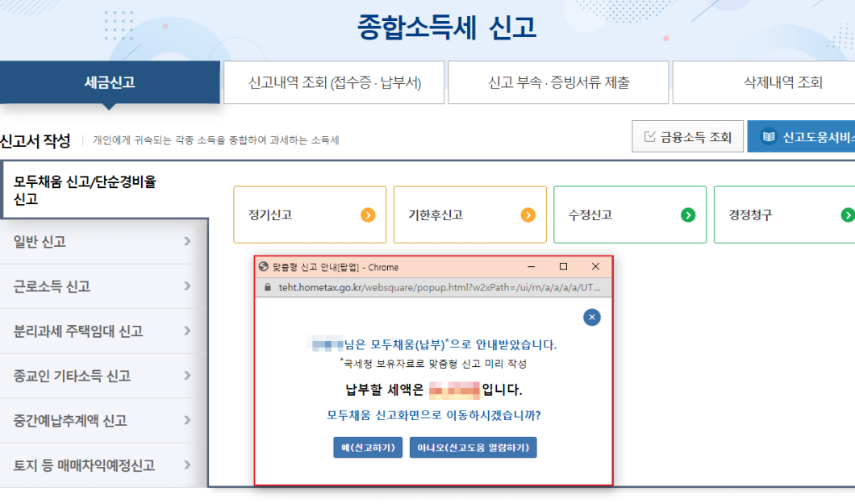Expand the 근로소득 신고 section
The height and width of the screenshot is (504, 855).
(187, 285)
